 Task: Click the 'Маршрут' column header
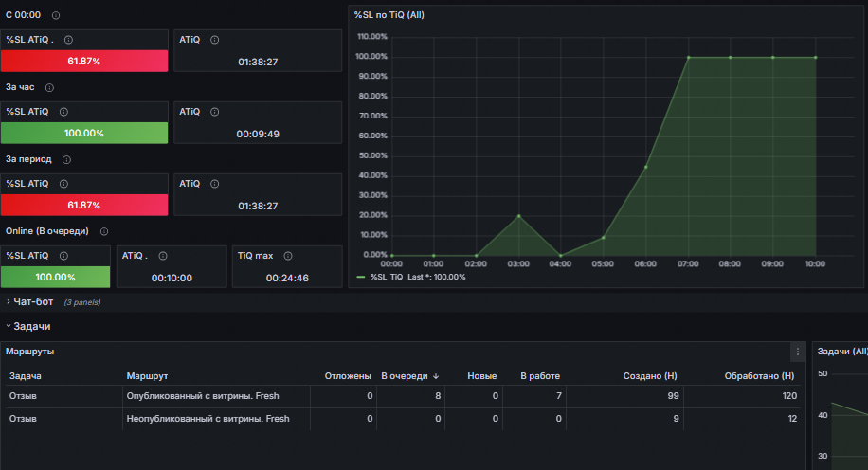click(147, 376)
